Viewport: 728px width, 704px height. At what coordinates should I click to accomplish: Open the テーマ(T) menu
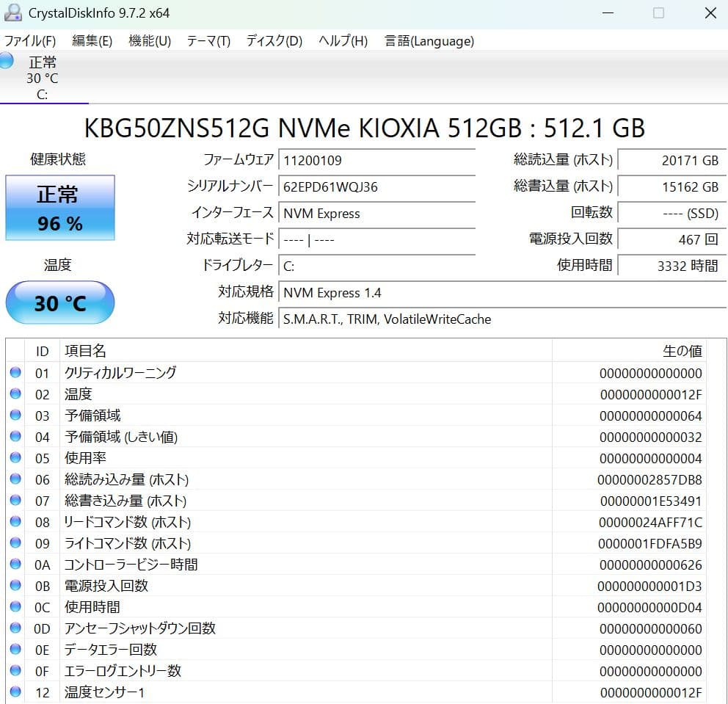[x=208, y=41]
